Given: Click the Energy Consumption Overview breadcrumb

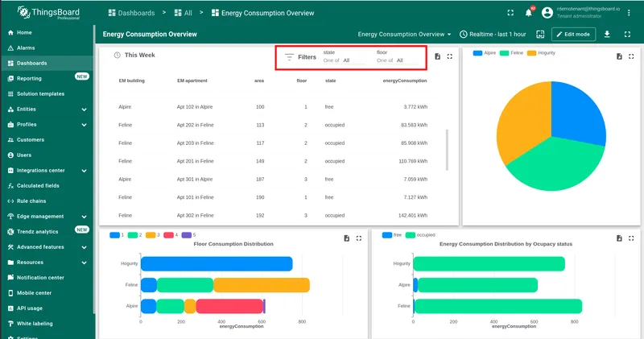Looking at the screenshot, I should click(263, 13).
